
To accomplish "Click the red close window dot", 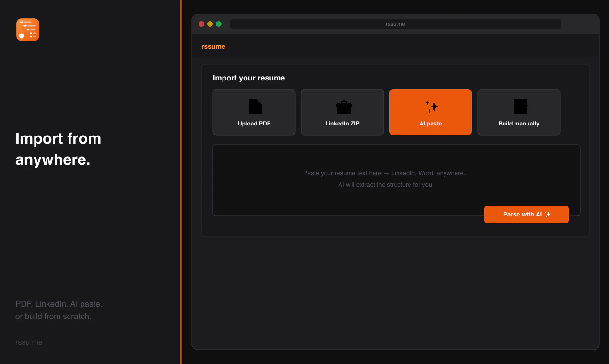I will point(201,24).
